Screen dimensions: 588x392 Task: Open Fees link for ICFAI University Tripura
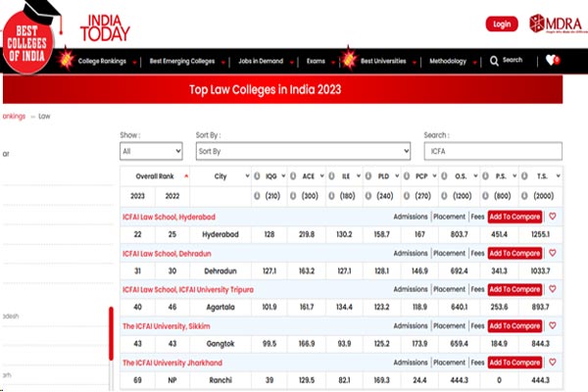tap(477, 290)
